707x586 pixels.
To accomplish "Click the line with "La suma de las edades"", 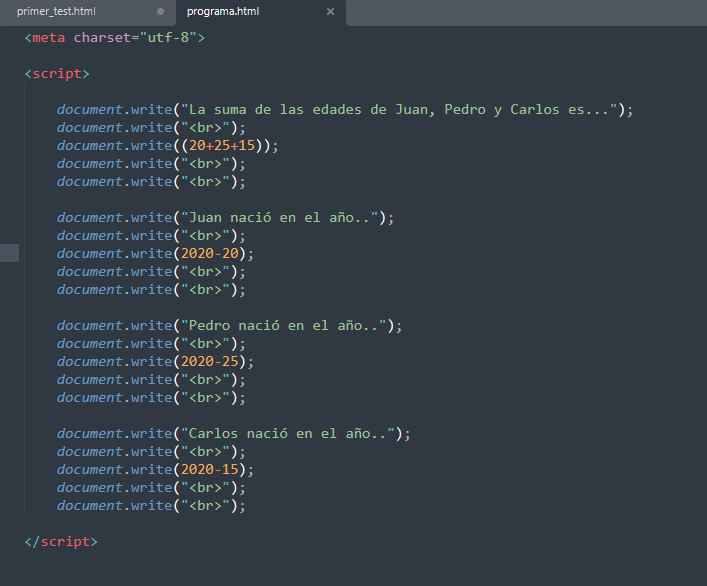I will point(345,110).
